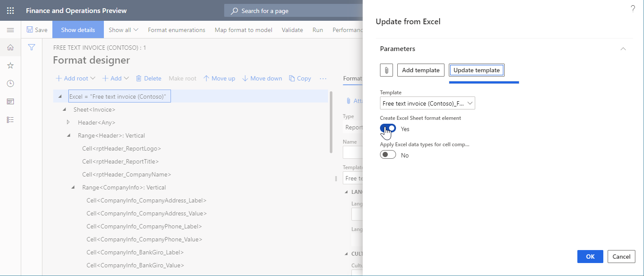Disable Create Excel Sheet format element

pyautogui.click(x=387, y=128)
